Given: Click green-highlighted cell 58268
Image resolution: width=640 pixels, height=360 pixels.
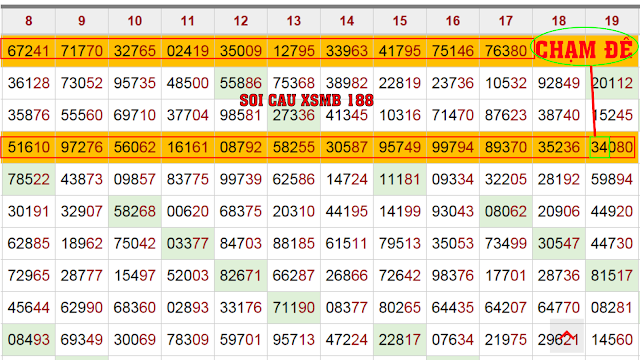Looking at the screenshot, I should pos(135,211).
